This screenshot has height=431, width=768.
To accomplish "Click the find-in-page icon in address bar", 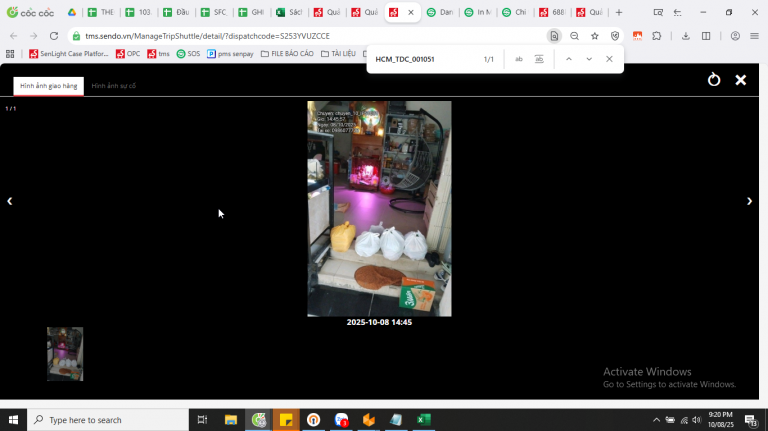I will click(x=554, y=36).
